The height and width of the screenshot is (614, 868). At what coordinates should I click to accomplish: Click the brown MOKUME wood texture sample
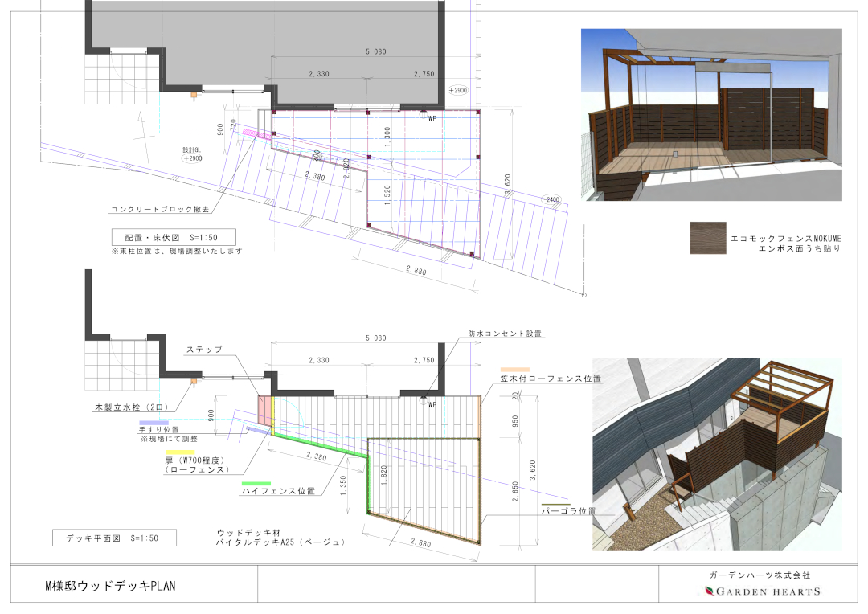[x=707, y=238]
